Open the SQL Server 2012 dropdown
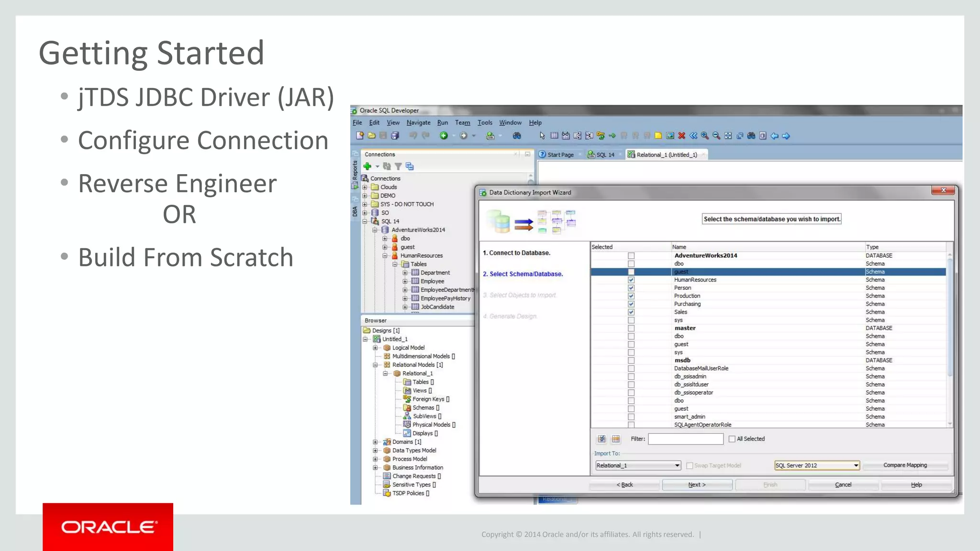This screenshot has height=551, width=980. pos(817,465)
